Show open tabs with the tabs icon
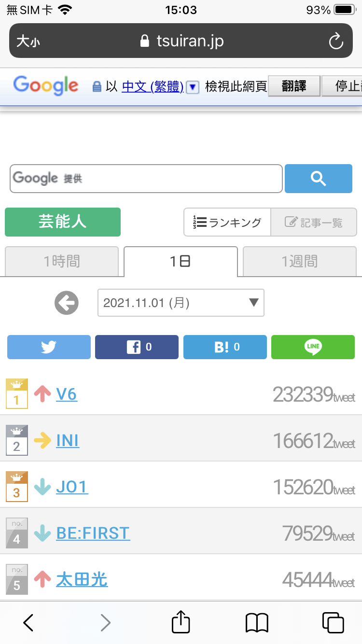 click(x=333, y=623)
